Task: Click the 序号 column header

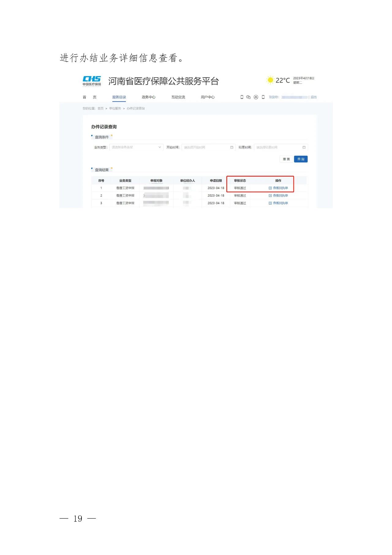Action: (x=101, y=181)
